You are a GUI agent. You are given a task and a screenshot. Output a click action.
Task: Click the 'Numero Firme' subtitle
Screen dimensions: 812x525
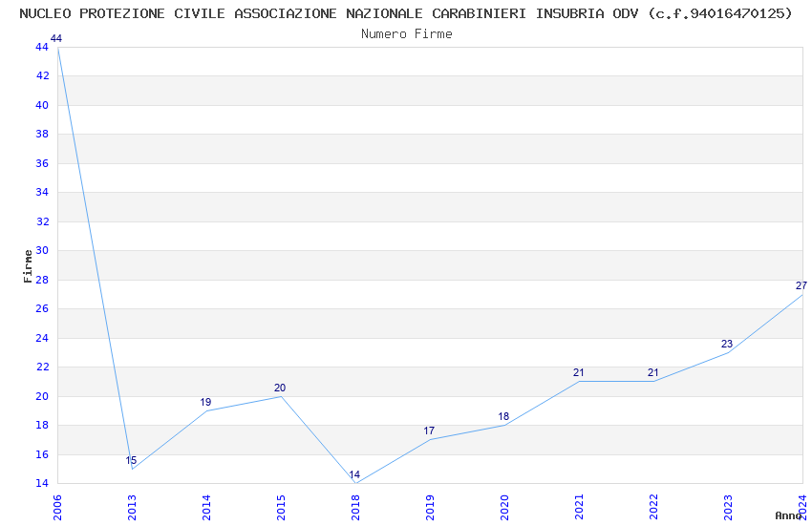click(x=407, y=34)
